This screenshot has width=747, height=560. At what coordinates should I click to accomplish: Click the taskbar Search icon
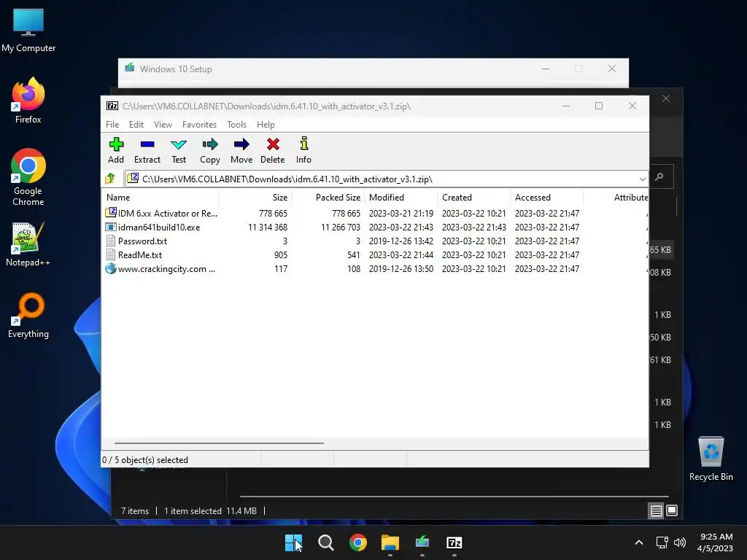326,542
